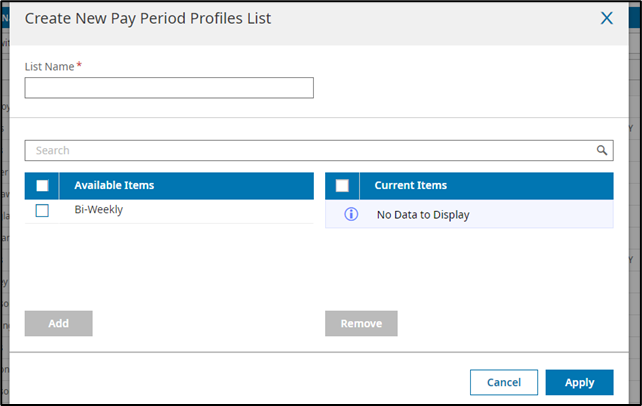The height and width of the screenshot is (406, 642).
Task: Click the No Data to Display message
Action: pos(423,214)
